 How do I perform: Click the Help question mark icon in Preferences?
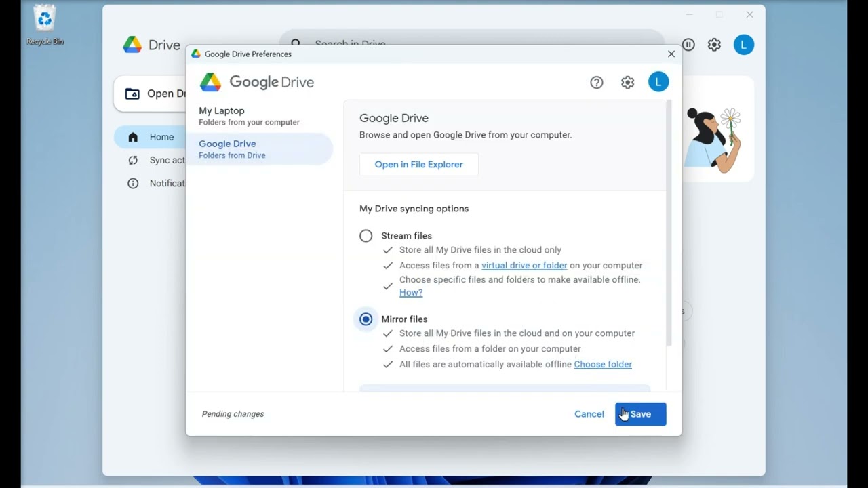[597, 83]
